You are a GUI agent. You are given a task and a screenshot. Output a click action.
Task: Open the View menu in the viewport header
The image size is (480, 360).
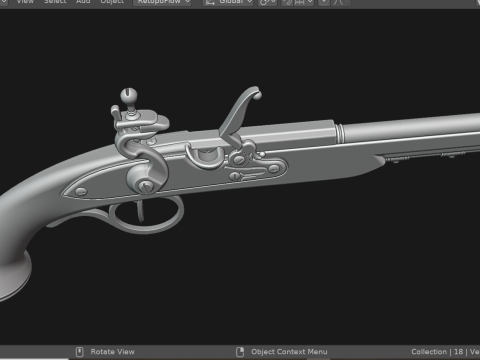click(x=25, y=2)
